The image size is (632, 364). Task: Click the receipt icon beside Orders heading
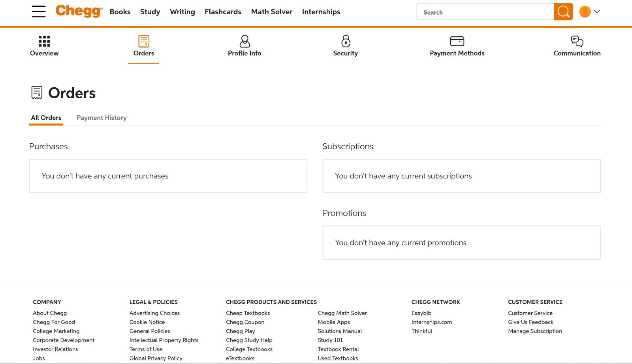(37, 93)
